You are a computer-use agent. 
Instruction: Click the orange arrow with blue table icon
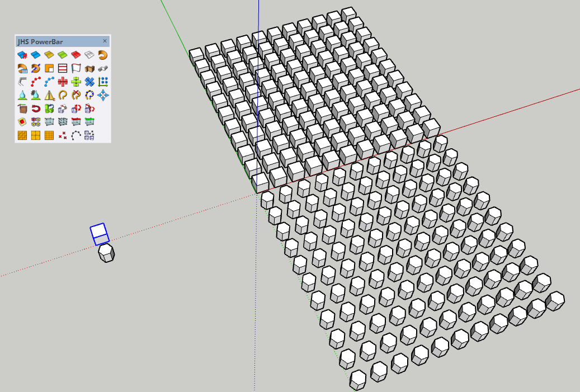click(x=22, y=68)
